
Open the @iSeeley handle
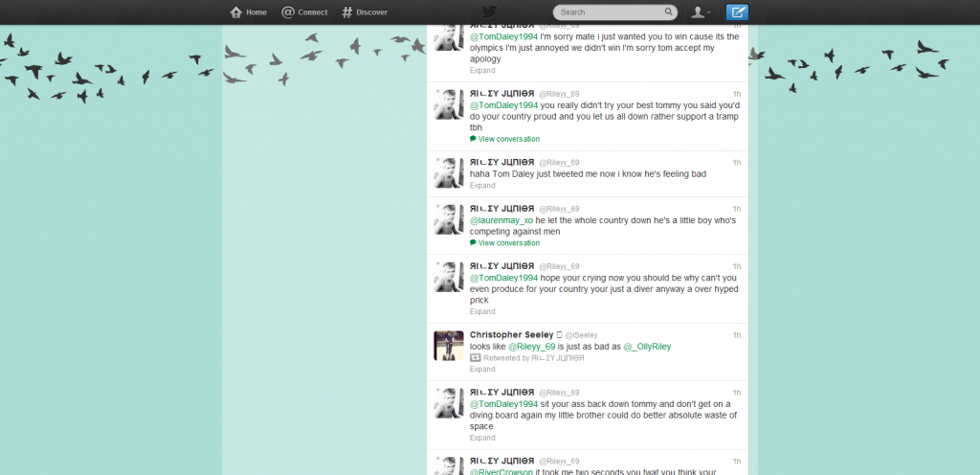click(x=581, y=335)
